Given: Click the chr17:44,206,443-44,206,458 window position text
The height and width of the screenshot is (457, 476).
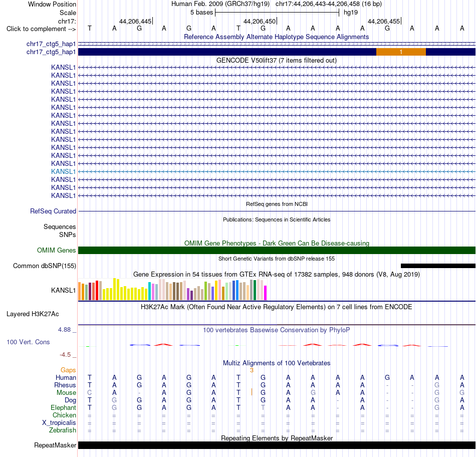Looking at the screenshot, I should tap(318, 4).
